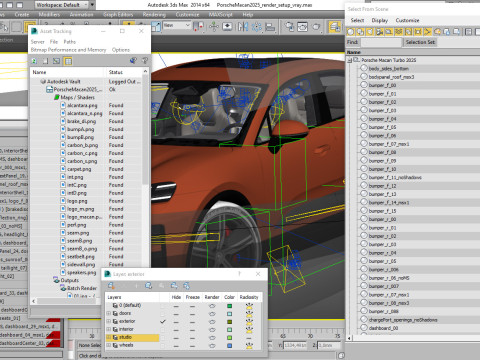
Task: Collapse the Porsche Macan Turbo 2025 tree node
Action: (350, 60)
